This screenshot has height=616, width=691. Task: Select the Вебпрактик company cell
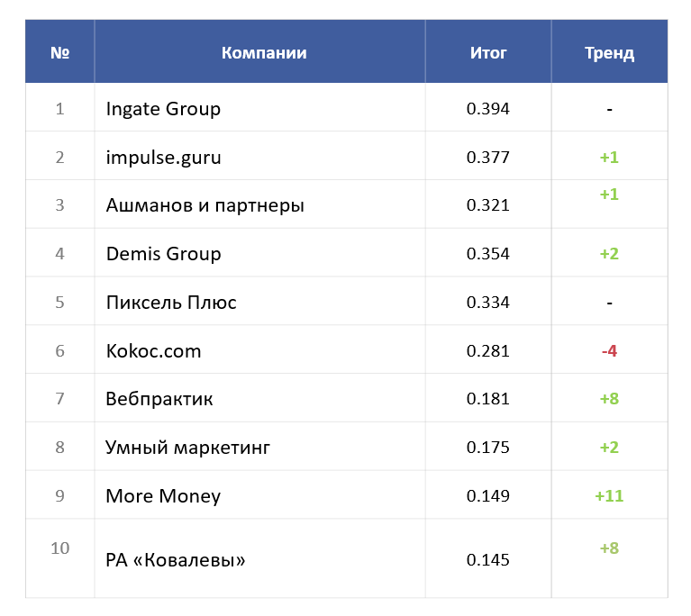click(159, 399)
